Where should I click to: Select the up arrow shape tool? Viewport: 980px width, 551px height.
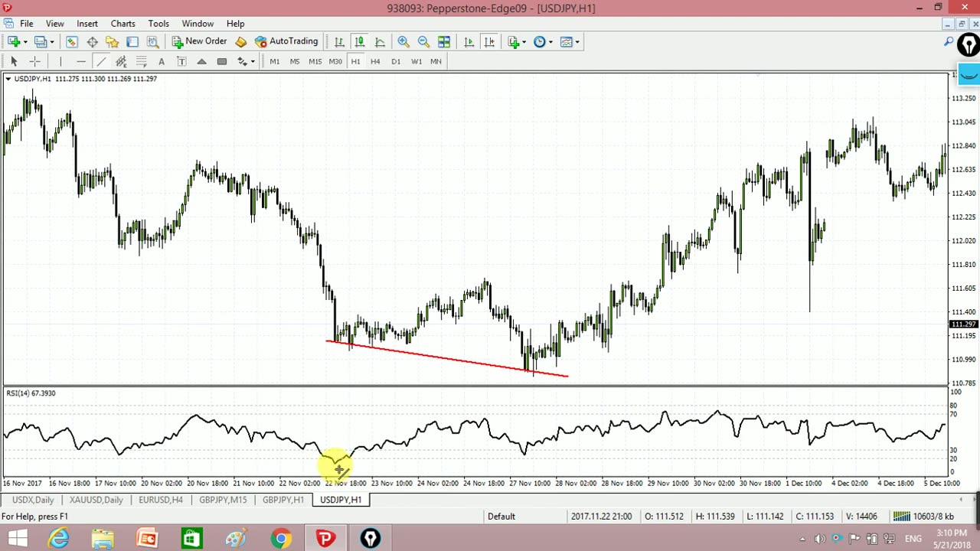(201, 61)
